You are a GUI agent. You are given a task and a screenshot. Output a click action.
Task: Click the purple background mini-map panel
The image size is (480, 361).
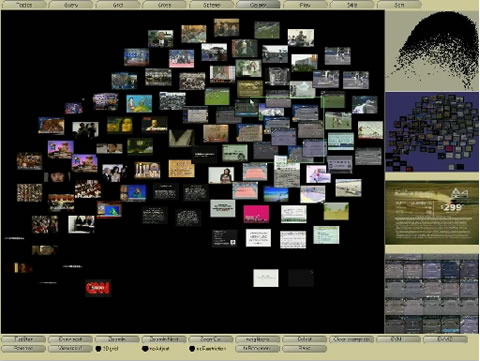point(432,132)
